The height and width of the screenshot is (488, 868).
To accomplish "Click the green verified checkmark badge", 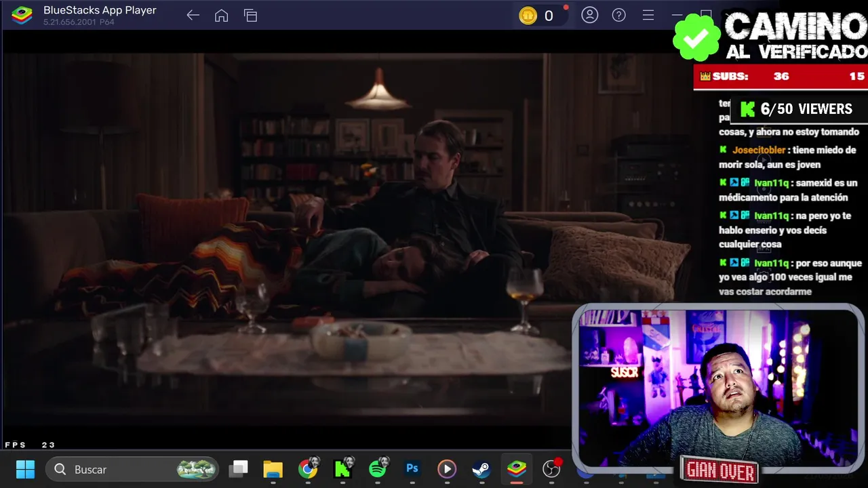I will [696, 38].
